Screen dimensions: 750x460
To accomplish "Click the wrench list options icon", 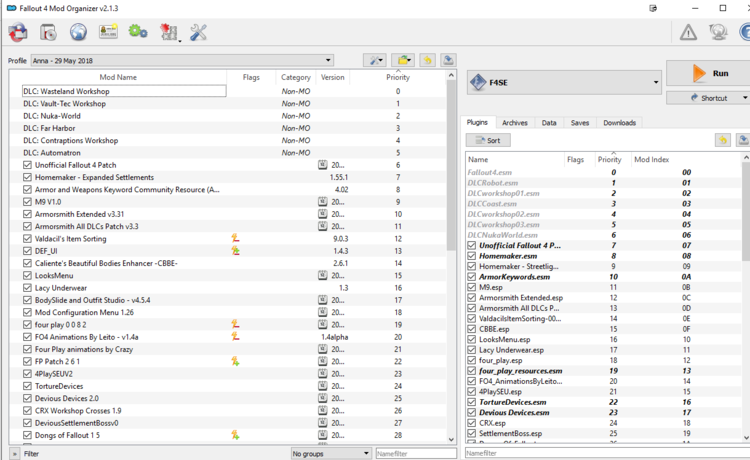I will tap(375, 60).
